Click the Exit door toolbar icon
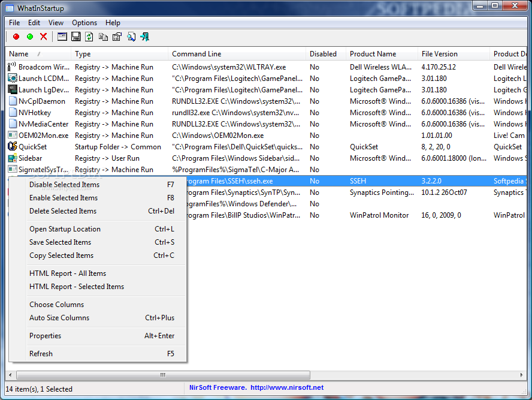This screenshot has height=400, width=532. click(145, 37)
